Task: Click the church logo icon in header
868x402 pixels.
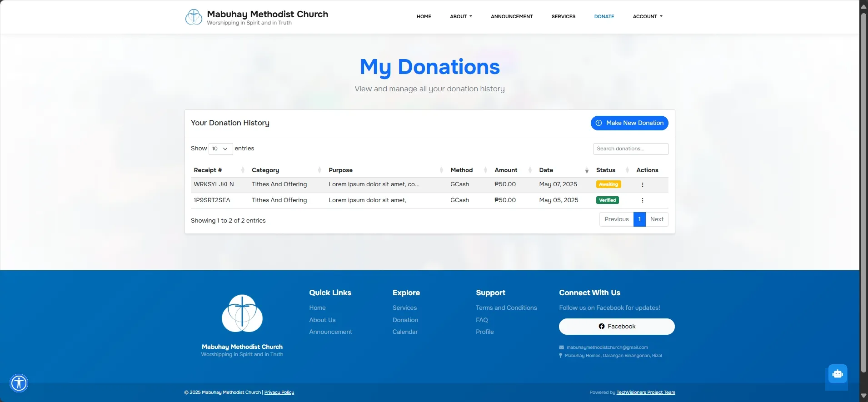Action: click(194, 17)
